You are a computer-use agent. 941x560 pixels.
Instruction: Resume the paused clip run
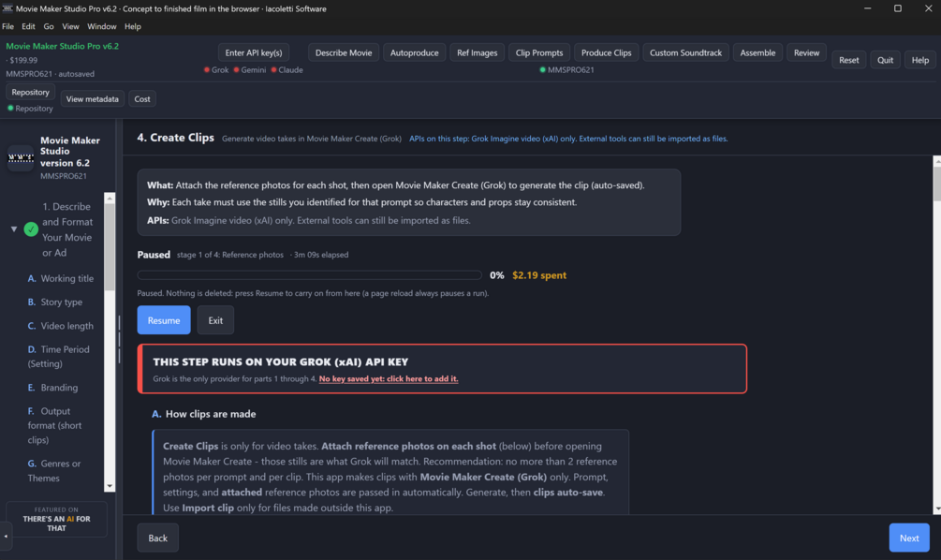(x=164, y=320)
